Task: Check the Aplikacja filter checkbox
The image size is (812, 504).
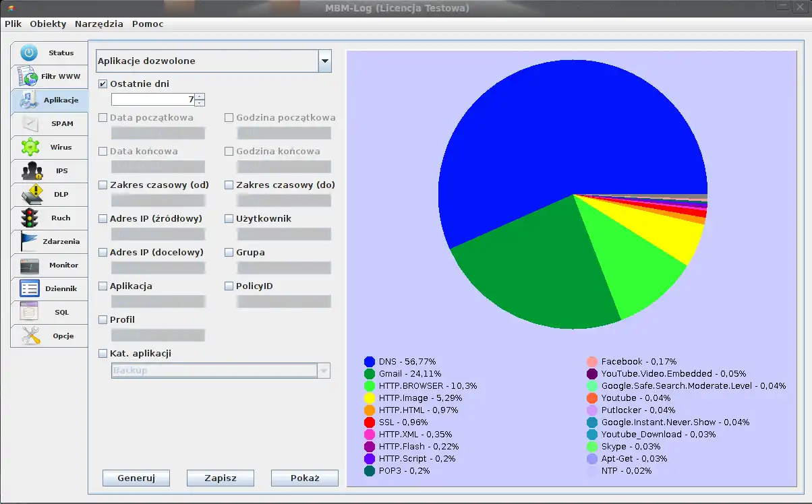Action: tap(103, 286)
